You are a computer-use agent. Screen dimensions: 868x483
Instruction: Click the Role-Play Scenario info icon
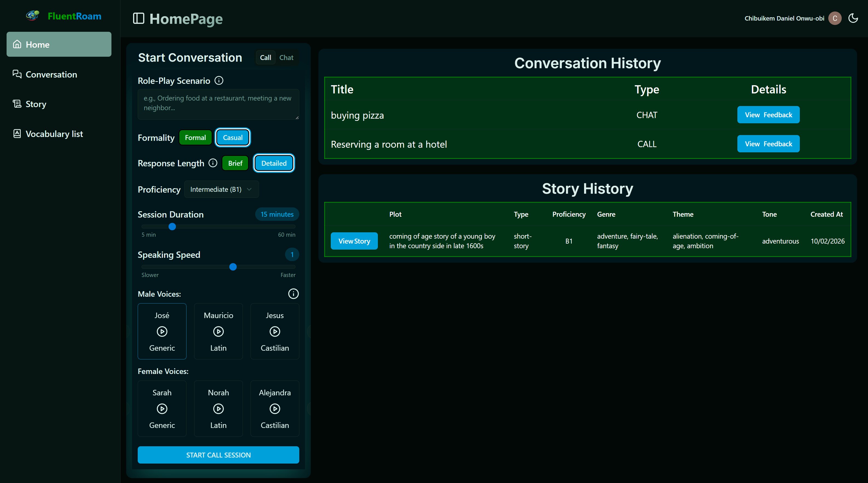point(219,81)
